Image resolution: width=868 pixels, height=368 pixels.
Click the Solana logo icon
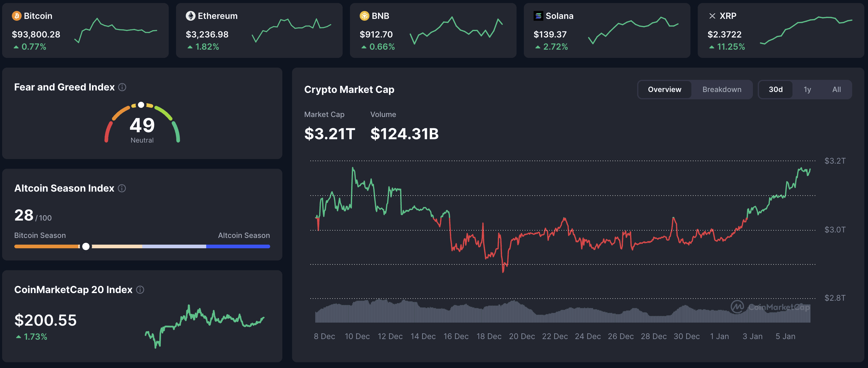(x=538, y=16)
